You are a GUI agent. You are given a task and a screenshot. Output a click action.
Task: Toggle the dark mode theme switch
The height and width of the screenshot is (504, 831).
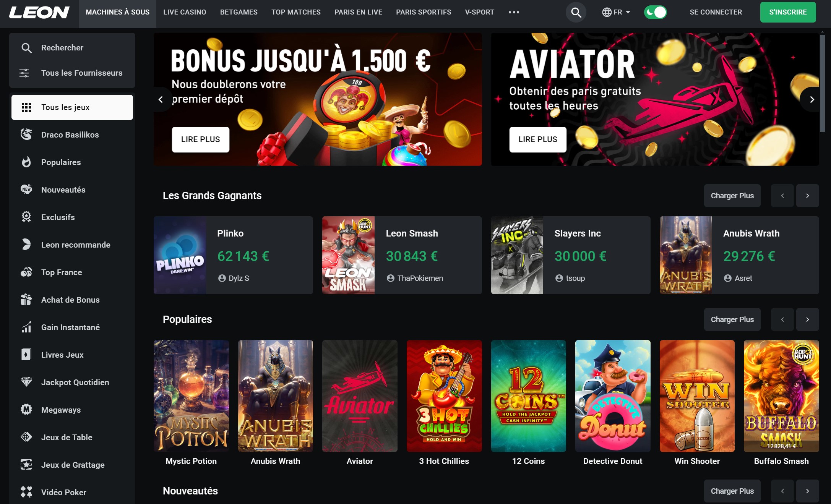[655, 12]
